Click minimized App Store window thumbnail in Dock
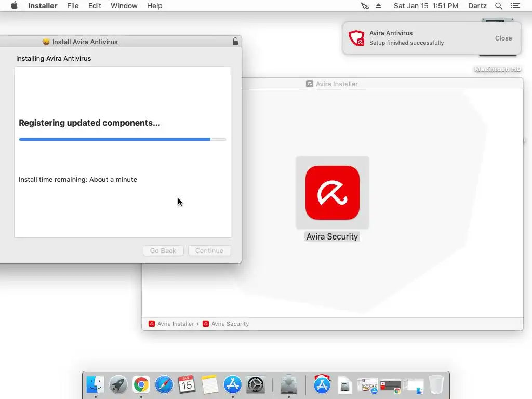 click(x=368, y=386)
